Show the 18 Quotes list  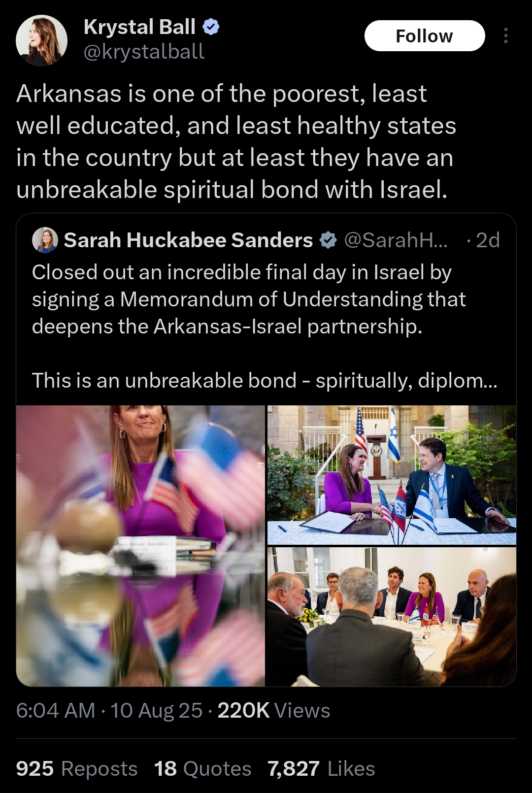click(202, 768)
